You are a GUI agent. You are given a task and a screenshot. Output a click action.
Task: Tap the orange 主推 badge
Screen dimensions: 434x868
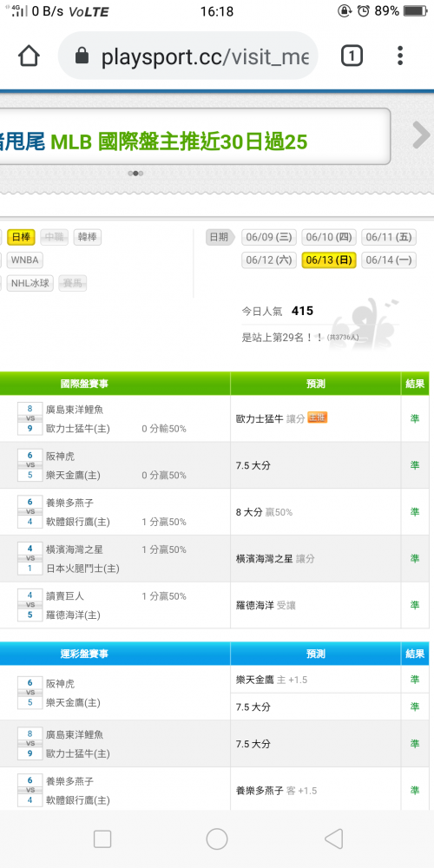(317, 418)
